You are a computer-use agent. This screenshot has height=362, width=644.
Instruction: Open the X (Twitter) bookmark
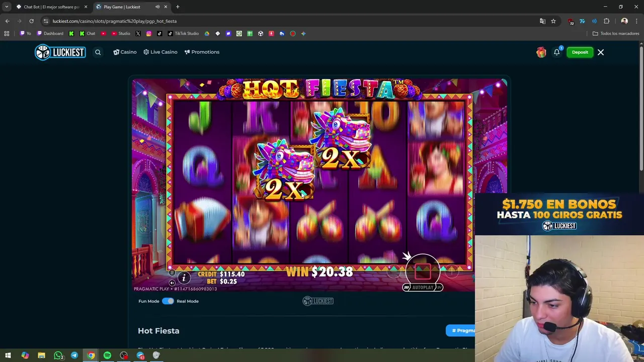pos(138,34)
